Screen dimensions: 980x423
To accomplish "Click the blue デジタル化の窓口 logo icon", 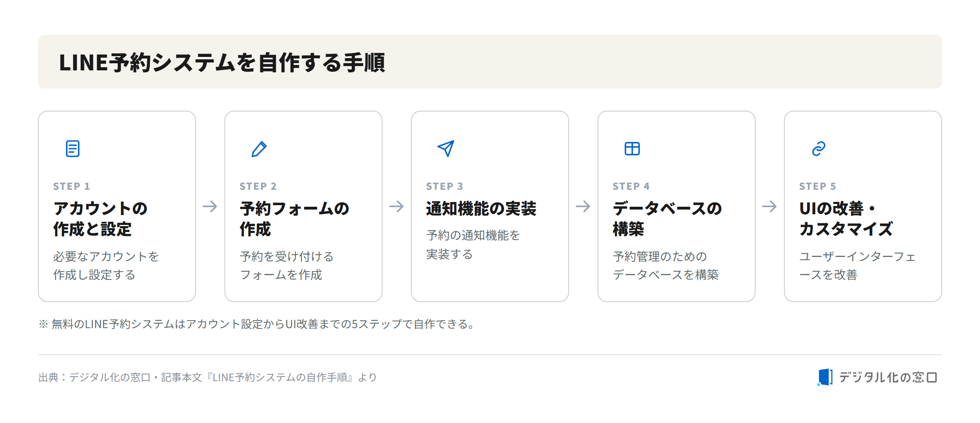I will point(825,377).
